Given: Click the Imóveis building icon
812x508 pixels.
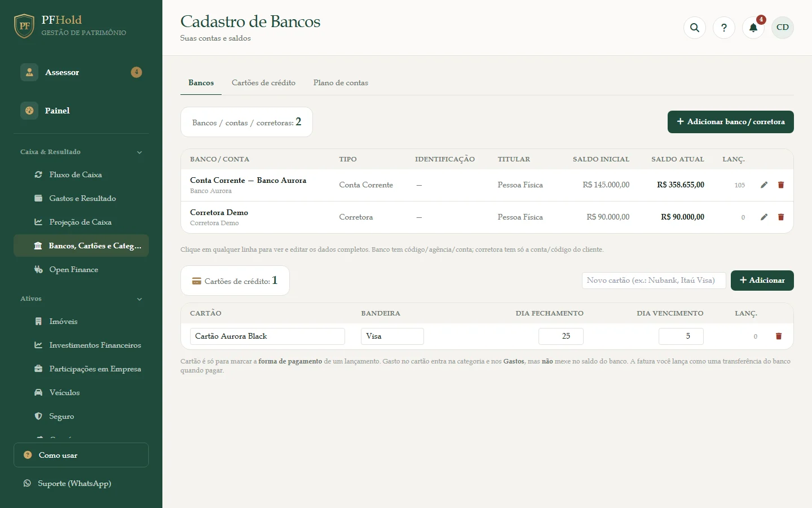Looking at the screenshot, I should pos(38,322).
